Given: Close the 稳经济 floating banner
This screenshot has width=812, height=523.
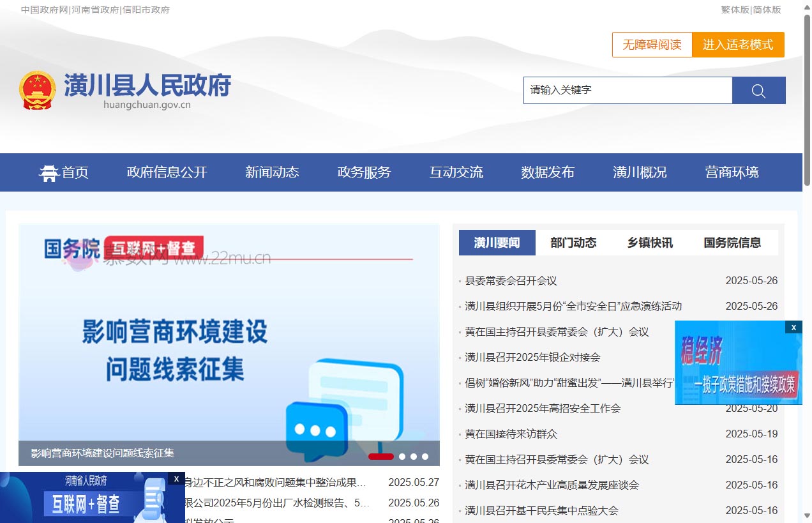Looking at the screenshot, I should click(x=793, y=327).
